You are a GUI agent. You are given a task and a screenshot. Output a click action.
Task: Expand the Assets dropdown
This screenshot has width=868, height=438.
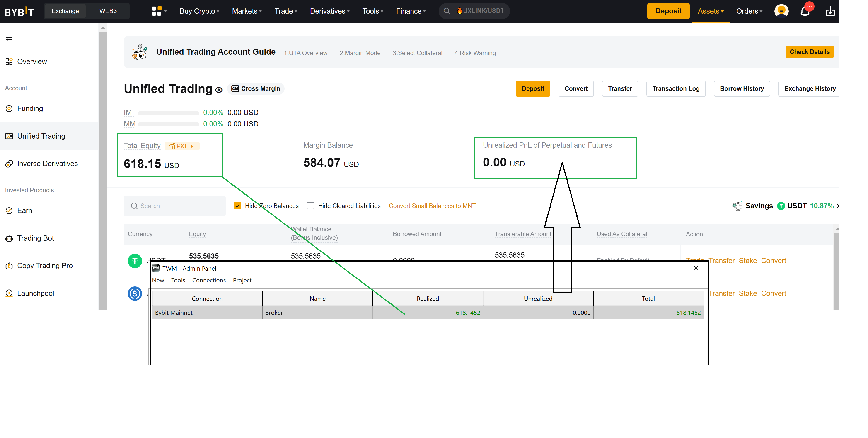(x=711, y=11)
